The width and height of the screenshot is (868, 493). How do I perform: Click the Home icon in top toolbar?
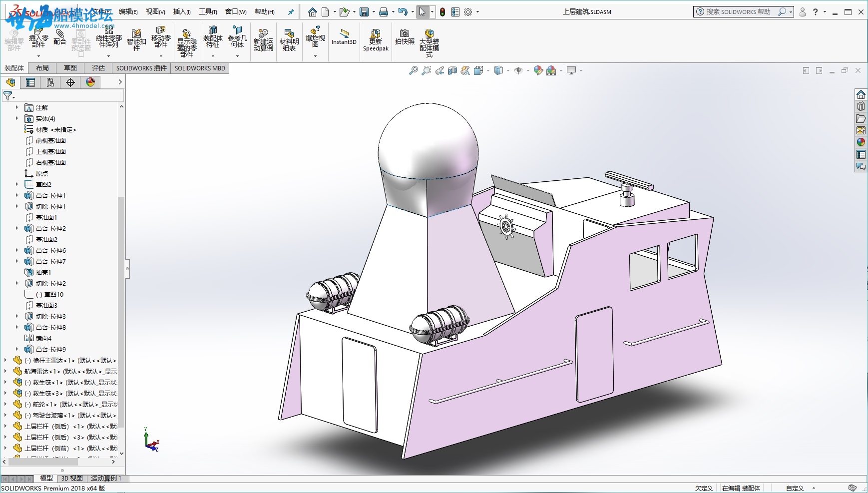[312, 11]
